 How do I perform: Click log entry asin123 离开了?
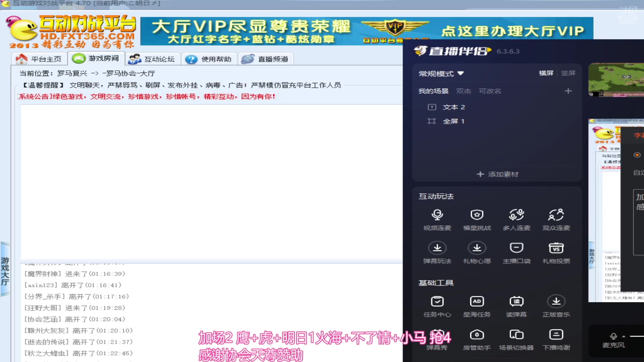(72, 285)
